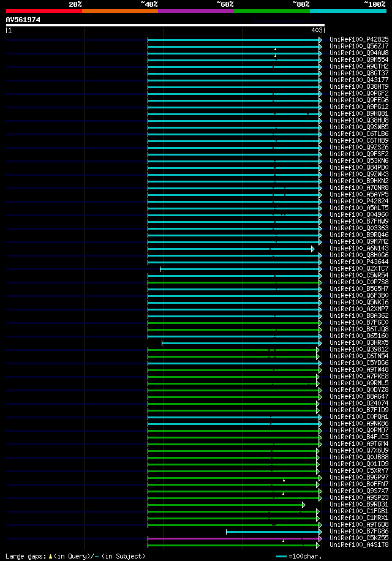Click the green ~80% identity legend segment
392x561 pixels.
(x=272, y=11)
